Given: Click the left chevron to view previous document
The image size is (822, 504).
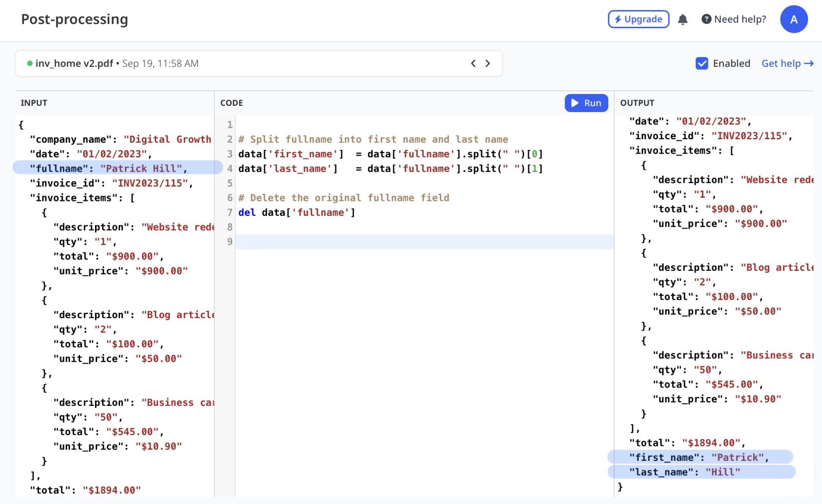Looking at the screenshot, I should [x=473, y=63].
